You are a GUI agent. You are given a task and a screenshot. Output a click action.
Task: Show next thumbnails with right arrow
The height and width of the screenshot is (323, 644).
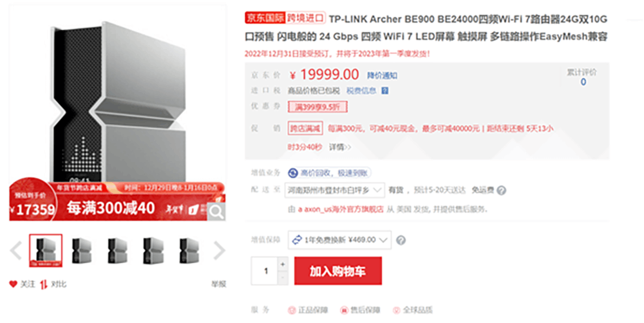click(x=220, y=250)
